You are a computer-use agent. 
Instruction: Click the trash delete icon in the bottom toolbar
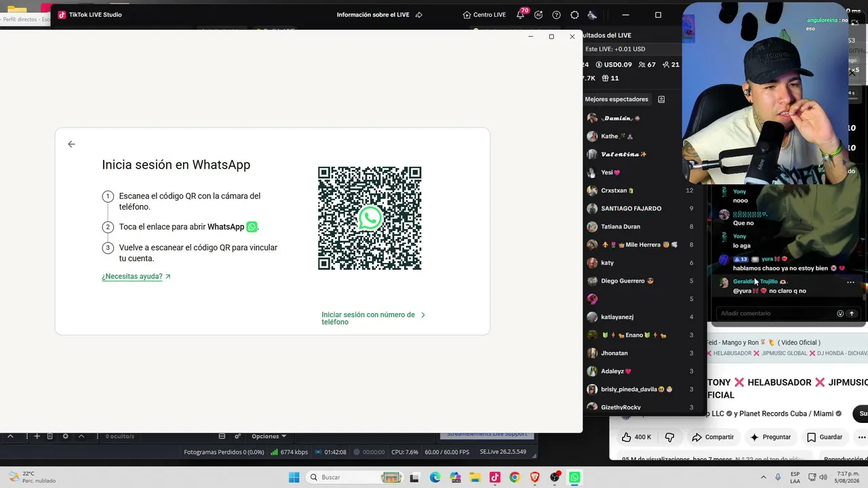click(x=50, y=436)
